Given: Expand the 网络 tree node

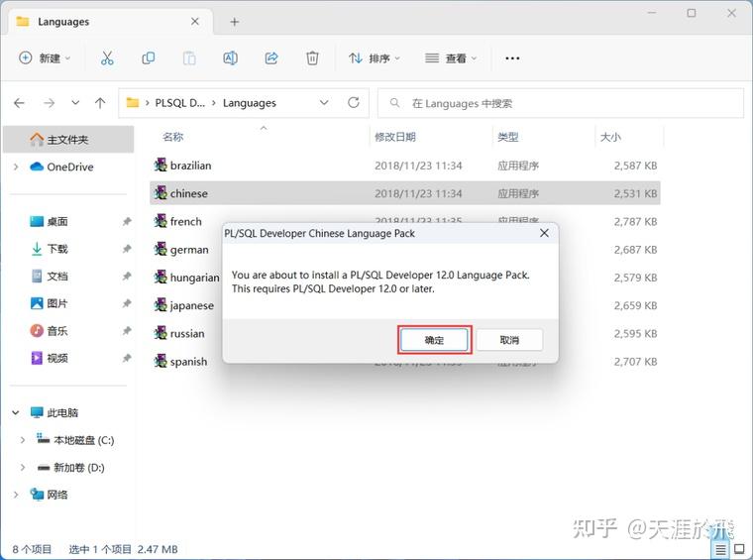Looking at the screenshot, I should pos(16,495).
